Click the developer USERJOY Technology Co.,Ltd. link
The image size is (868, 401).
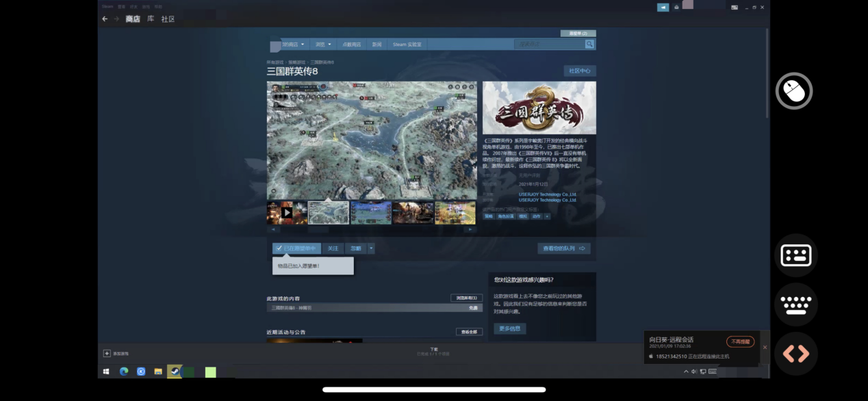(548, 194)
